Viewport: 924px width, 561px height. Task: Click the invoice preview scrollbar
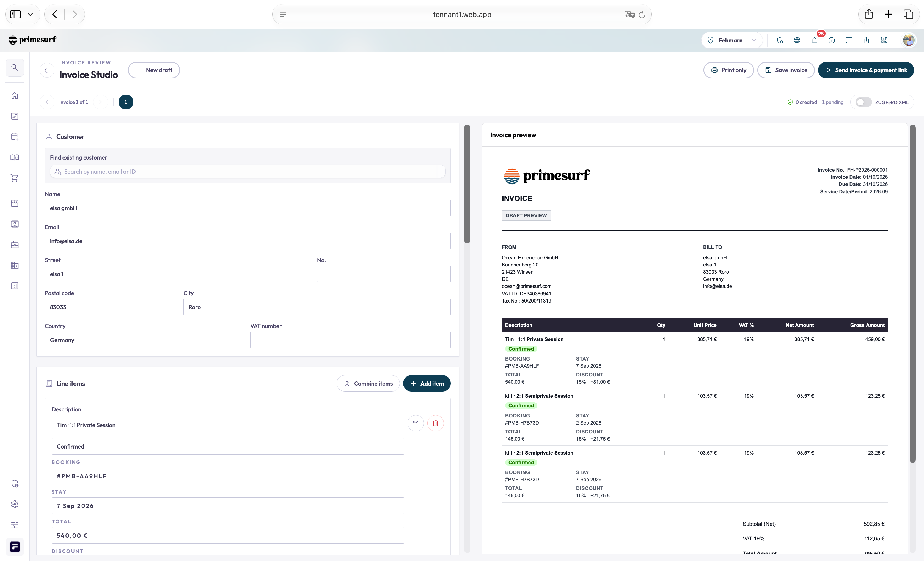912,294
